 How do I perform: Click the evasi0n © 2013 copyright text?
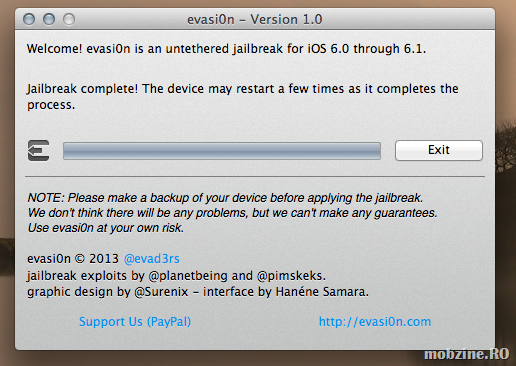73,259
